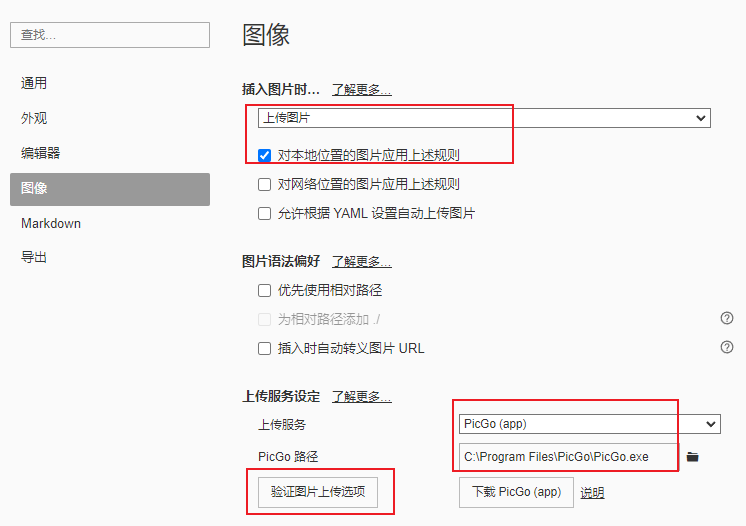746x526 pixels.
Task: Click the folder icon beside PicGo path
Action: pyautogui.click(x=692, y=457)
